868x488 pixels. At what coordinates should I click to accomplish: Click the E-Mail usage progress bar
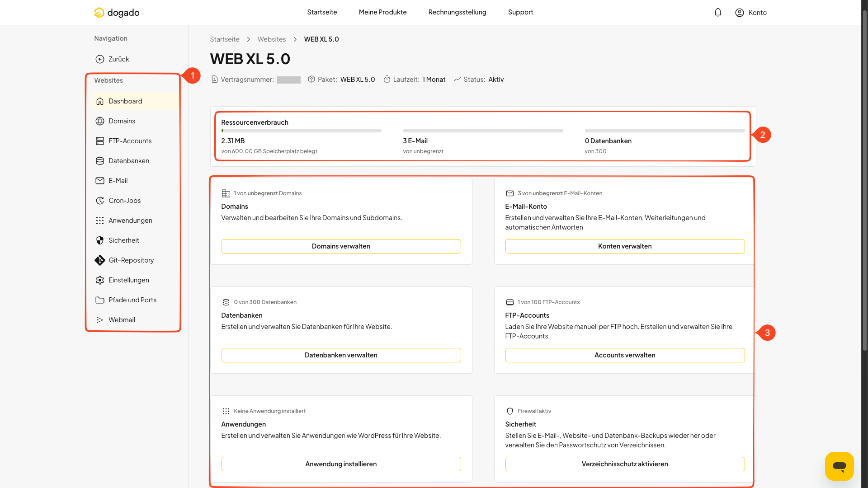coord(483,131)
